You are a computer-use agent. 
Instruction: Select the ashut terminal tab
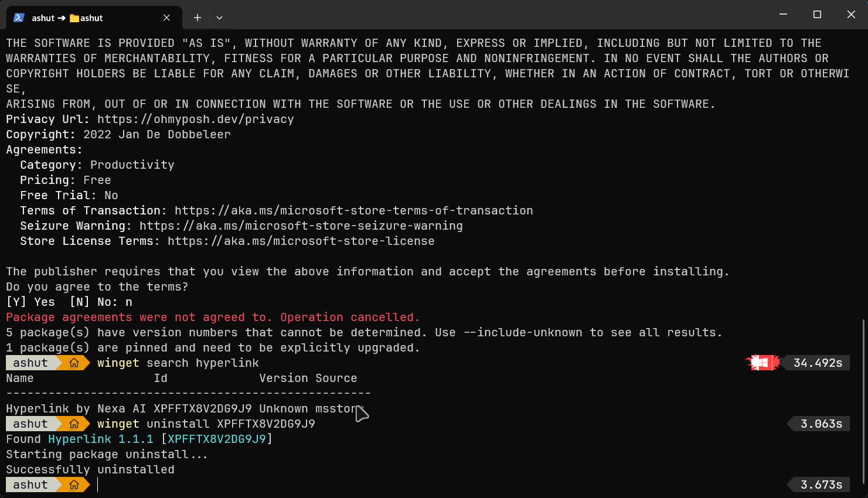pos(88,18)
